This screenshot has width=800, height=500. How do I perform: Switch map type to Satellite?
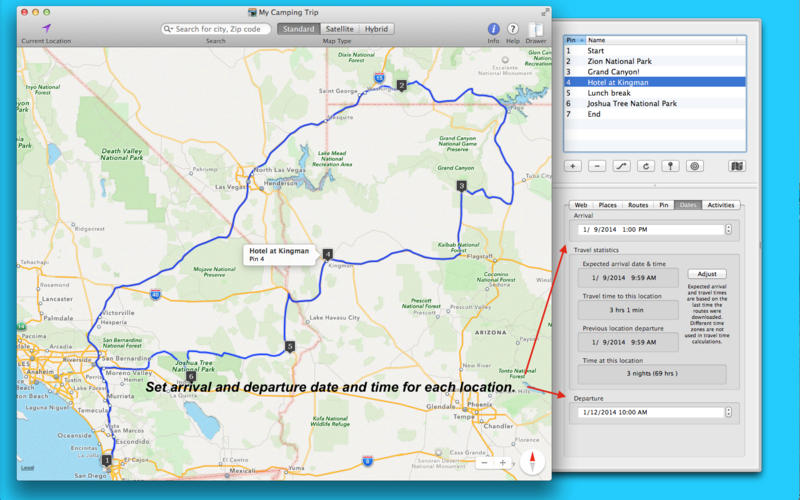click(x=340, y=29)
